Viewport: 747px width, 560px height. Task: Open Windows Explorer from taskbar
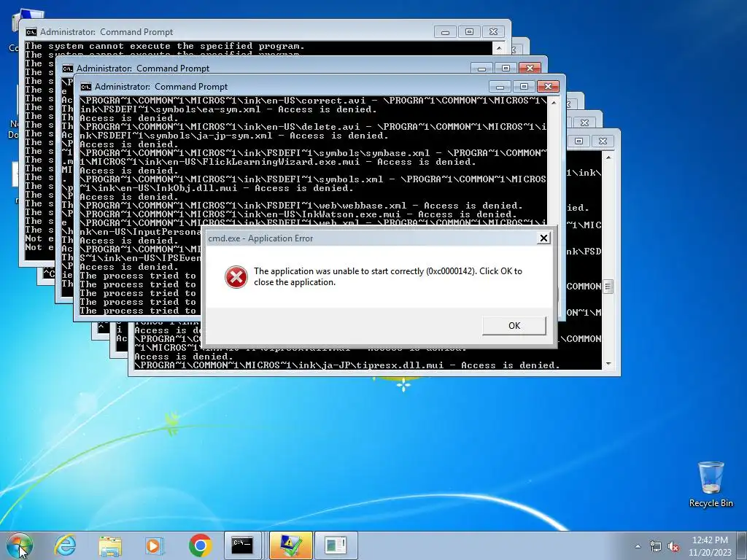click(110, 545)
